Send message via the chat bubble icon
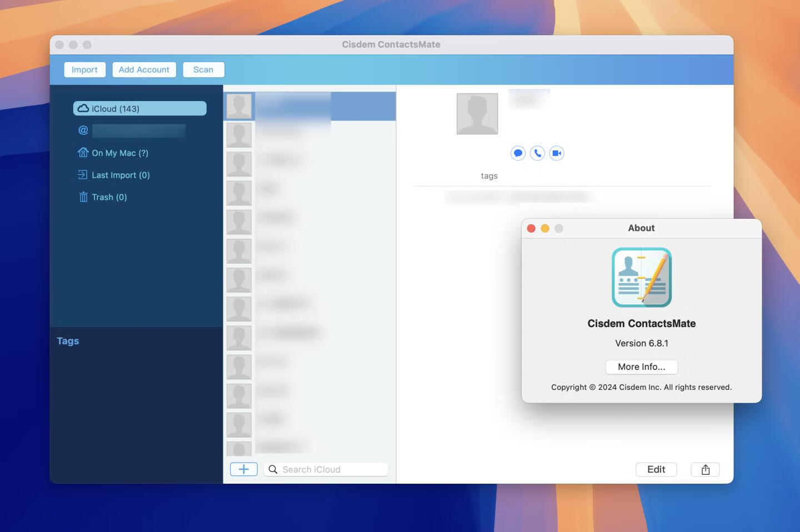This screenshot has width=800, height=532. point(518,153)
